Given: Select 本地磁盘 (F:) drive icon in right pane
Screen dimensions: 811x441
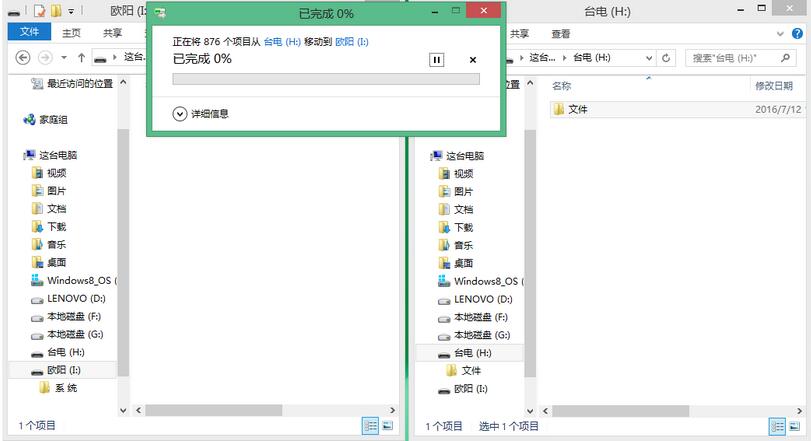Looking at the screenshot, I should tap(444, 318).
